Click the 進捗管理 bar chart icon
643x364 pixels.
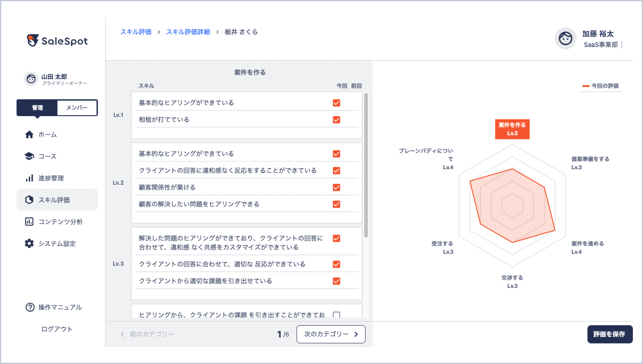pyautogui.click(x=29, y=178)
